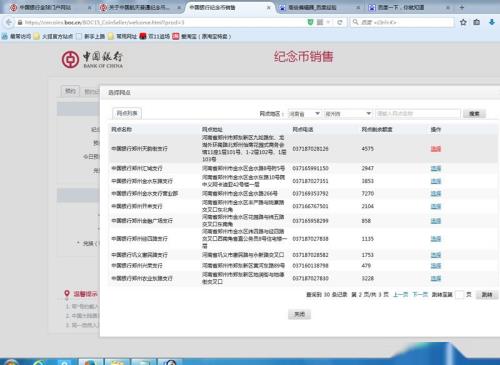Click 选择 in the row with 3853
Screen dimensions: 500x365
tap(436, 181)
